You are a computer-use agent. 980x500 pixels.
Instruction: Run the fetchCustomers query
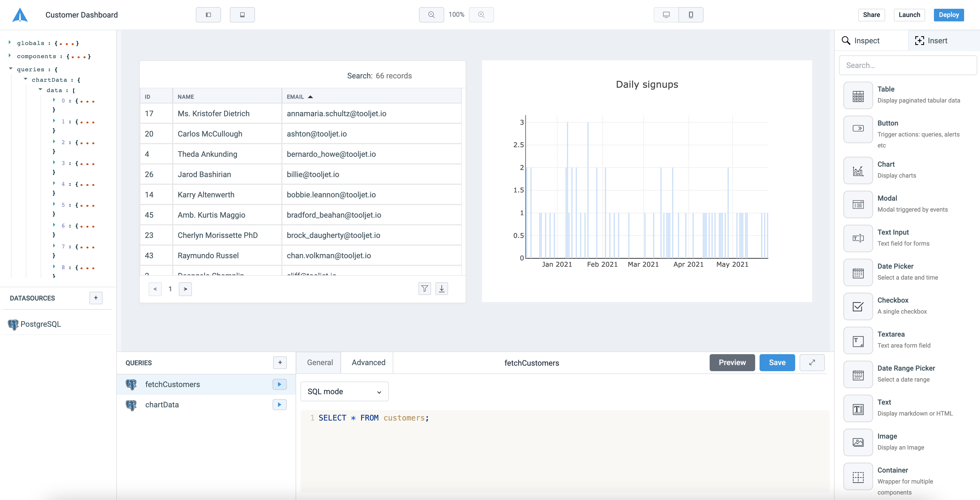tap(280, 384)
